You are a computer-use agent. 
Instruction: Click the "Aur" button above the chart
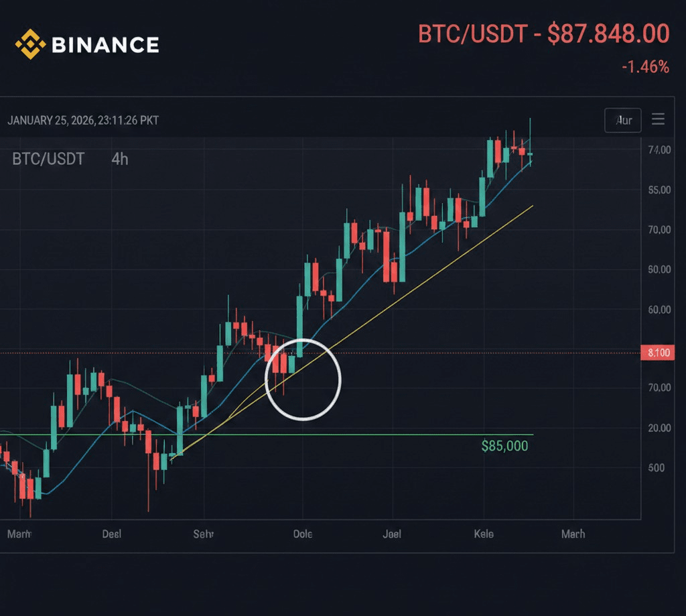[x=623, y=120]
